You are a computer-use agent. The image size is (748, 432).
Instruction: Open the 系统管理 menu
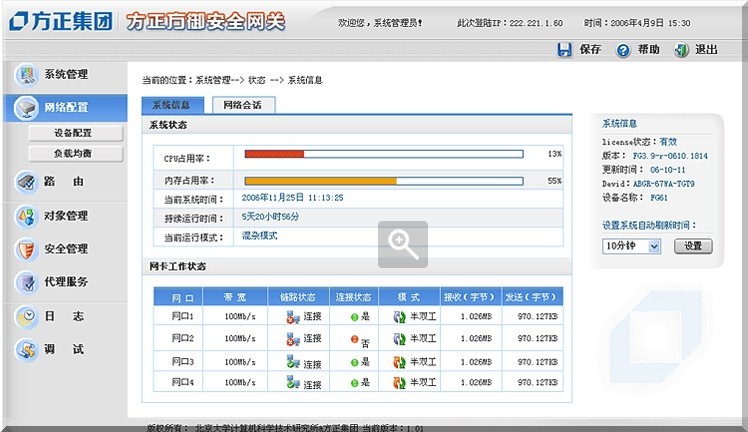tap(66, 74)
